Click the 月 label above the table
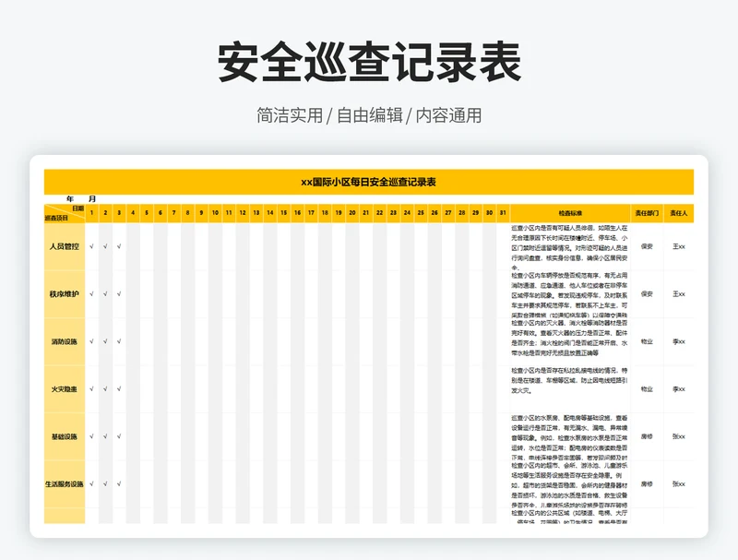 (x=91, y=199)
